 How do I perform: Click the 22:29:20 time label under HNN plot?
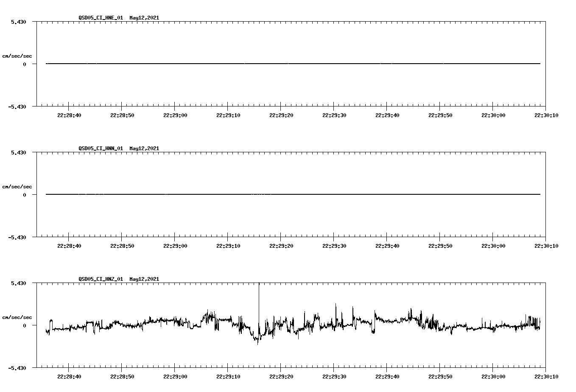281,246
